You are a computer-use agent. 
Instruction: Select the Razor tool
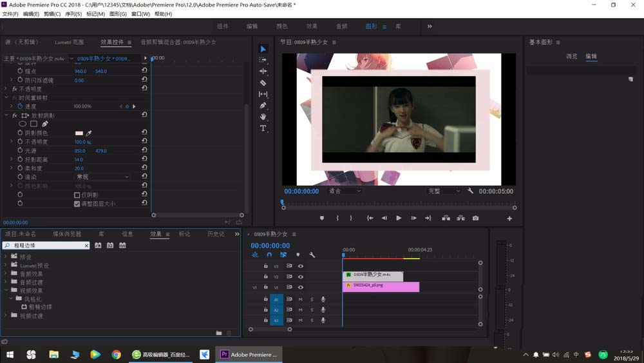coord(263,83)
